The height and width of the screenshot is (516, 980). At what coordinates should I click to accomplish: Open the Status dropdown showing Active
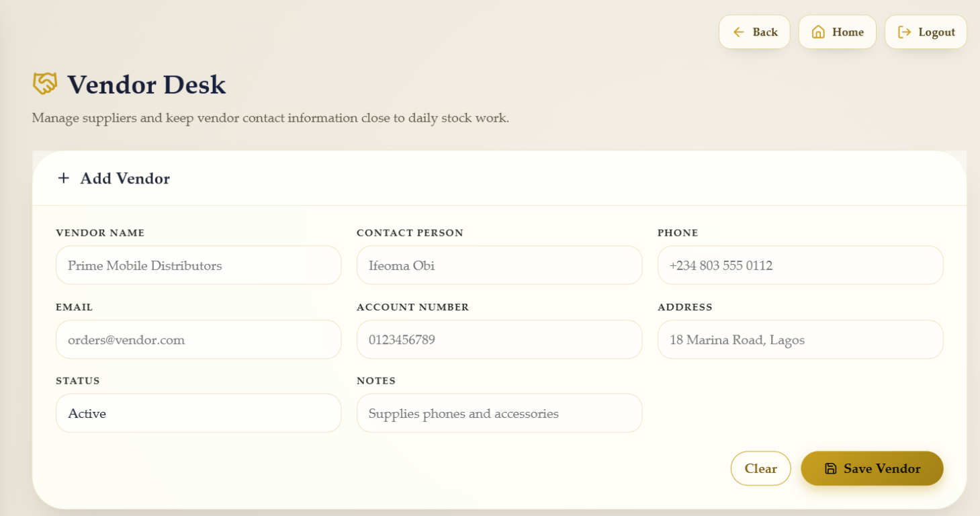pos(198,413)
